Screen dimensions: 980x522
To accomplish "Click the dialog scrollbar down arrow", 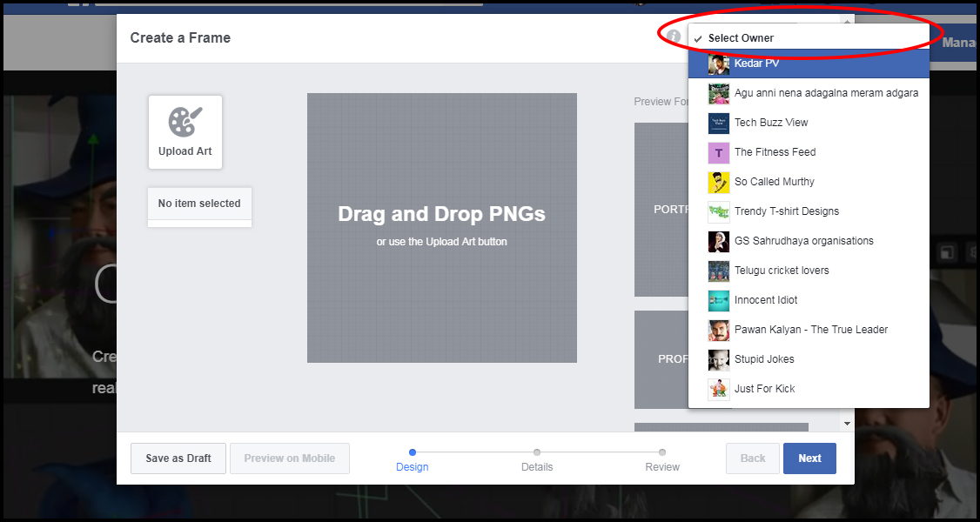I will [x=848, y=424].
